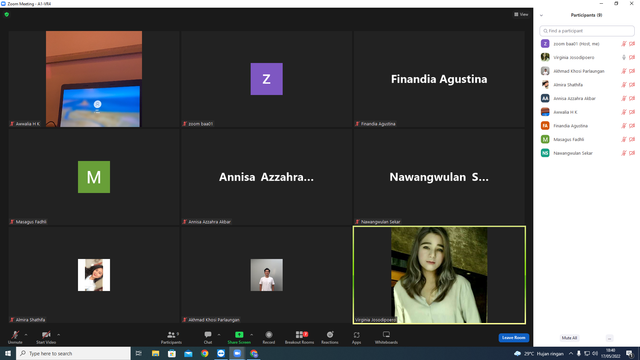Click the green encryption shield icon
The height and width of the screenshot is (360, 640).
click(x=7, y=14)
